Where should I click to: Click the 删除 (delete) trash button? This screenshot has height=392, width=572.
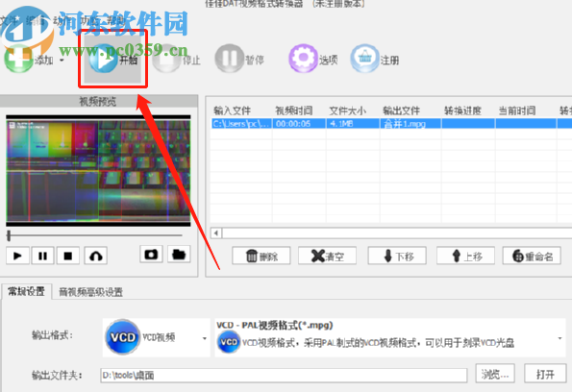(x=261, y=256)
